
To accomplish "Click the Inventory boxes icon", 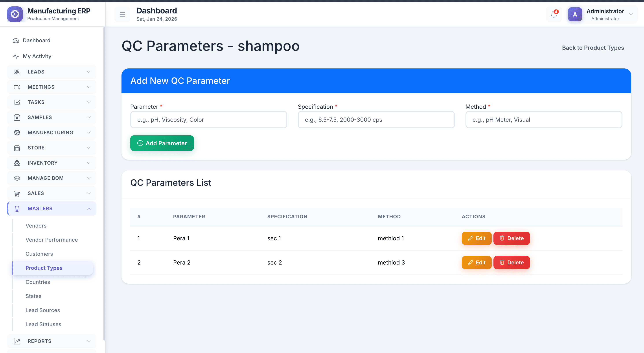I will [17, 163].
